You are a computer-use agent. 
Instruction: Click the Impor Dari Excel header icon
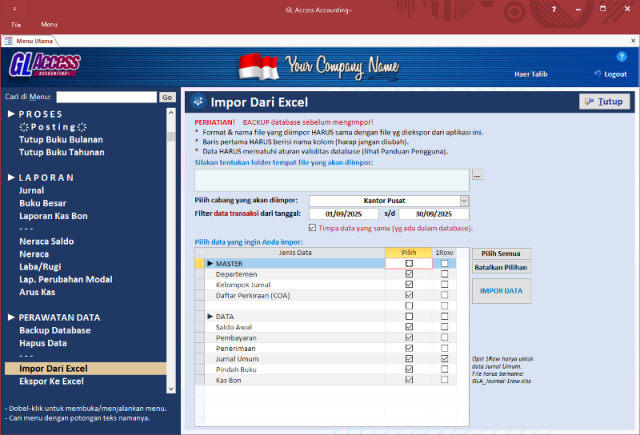[198, 102]
